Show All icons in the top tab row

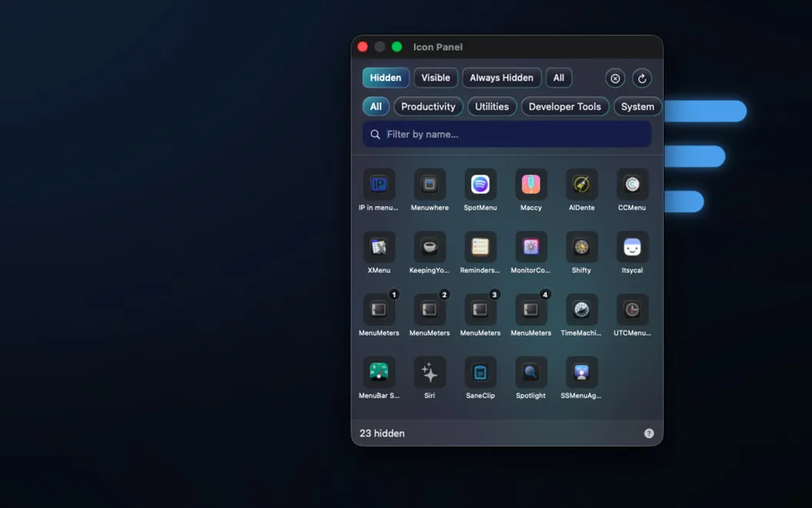pyautogui.click(x=559, y=78)
